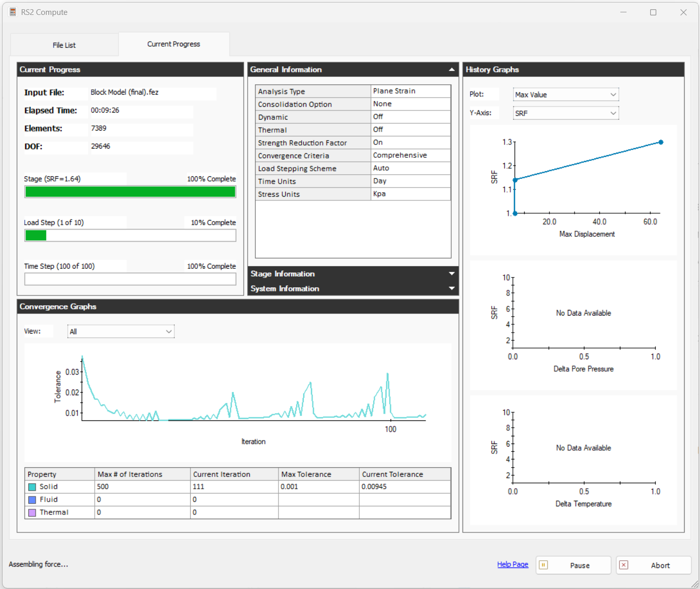Click the Solid max tolerance cell 0.001
Viewport: 700px width, 589px height.
click(319, 487)
